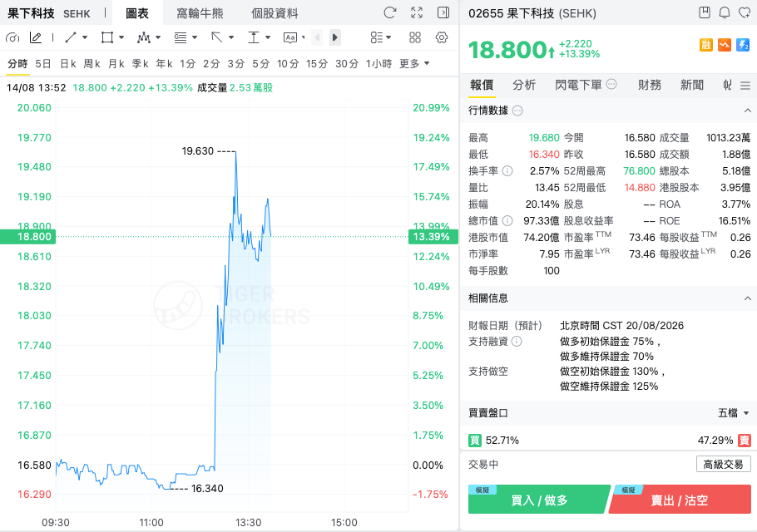Switch to the 個股資料 tab

click(x=275, y=13)
